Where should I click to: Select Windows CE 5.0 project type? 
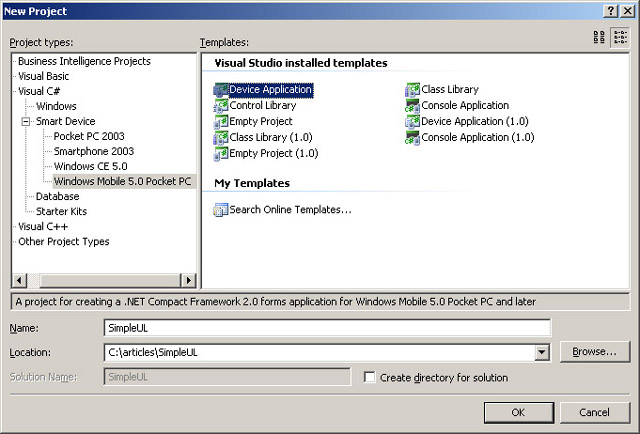[91, 167]
